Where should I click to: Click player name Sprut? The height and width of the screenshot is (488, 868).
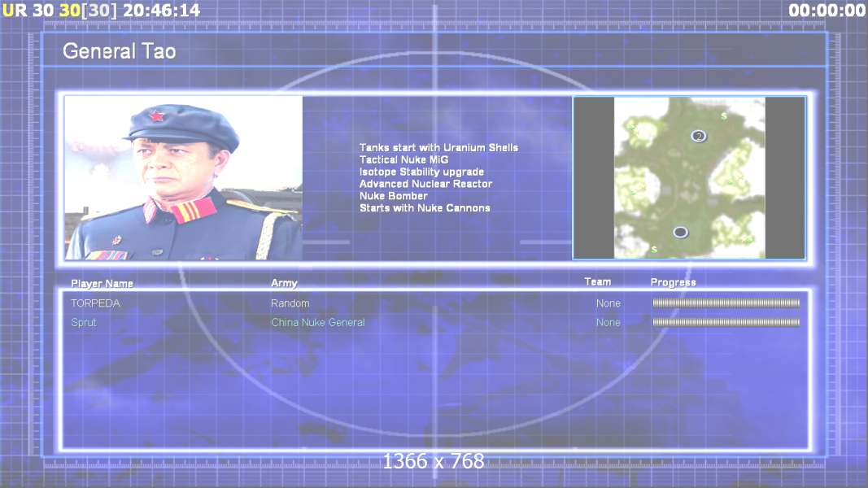point(84,322)
